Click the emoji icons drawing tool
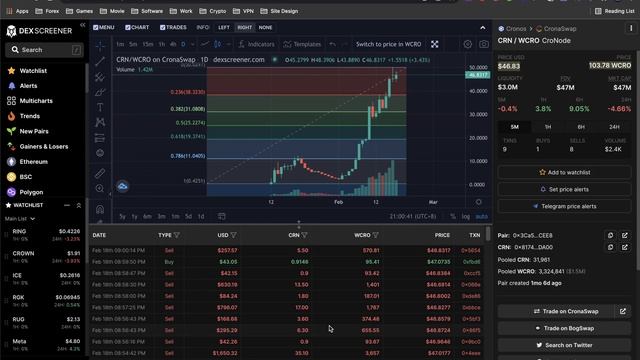640x360 pixels. pos(100,153)
